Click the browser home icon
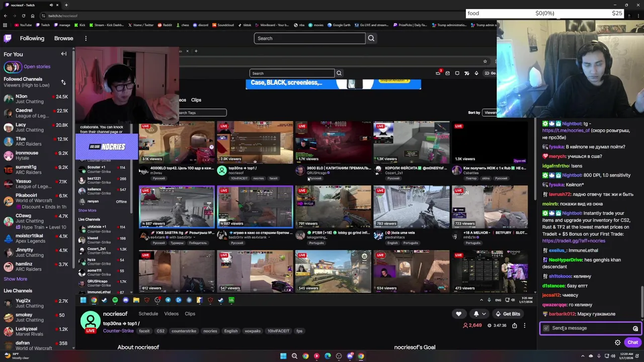 click(x=33, y=16)
